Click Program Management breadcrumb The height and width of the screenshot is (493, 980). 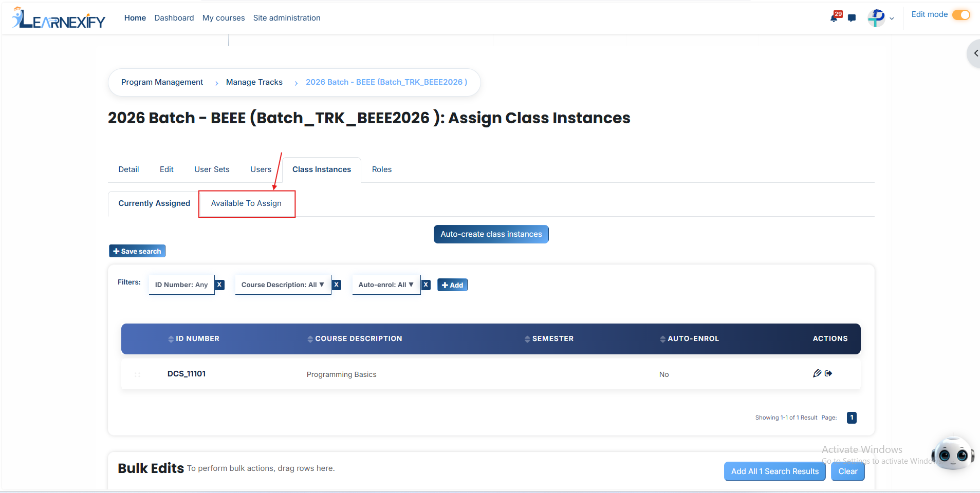162,82
